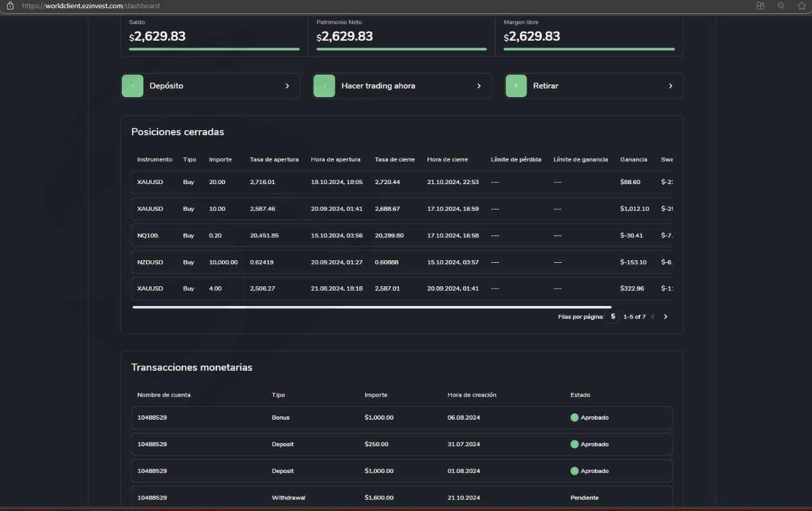Click the site security padlock icon
812x511 pixels.
point(10,6)
